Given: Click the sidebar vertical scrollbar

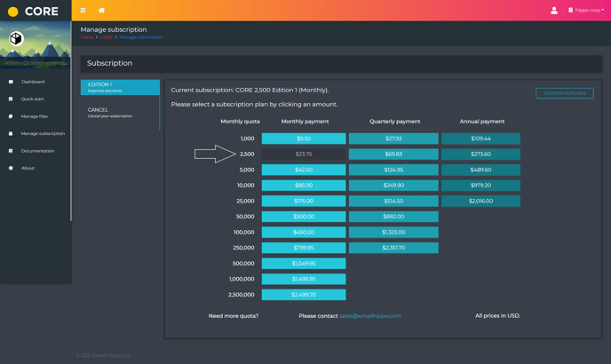Looking at the screenshot, I should coord(70,122).
